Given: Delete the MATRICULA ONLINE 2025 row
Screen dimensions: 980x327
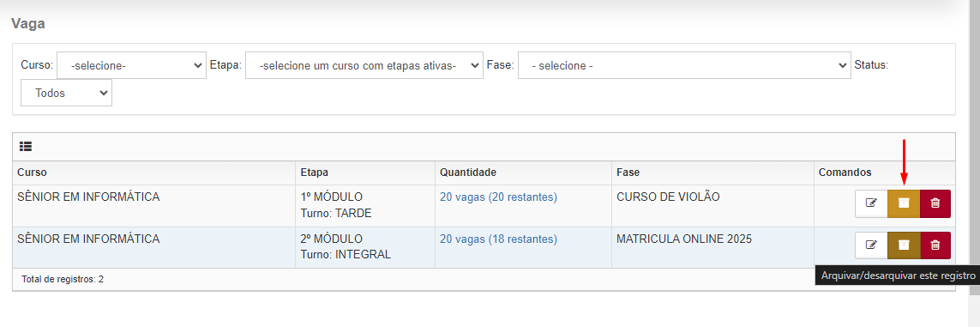Looking at the screenshot, I should [x=935, y=245].
